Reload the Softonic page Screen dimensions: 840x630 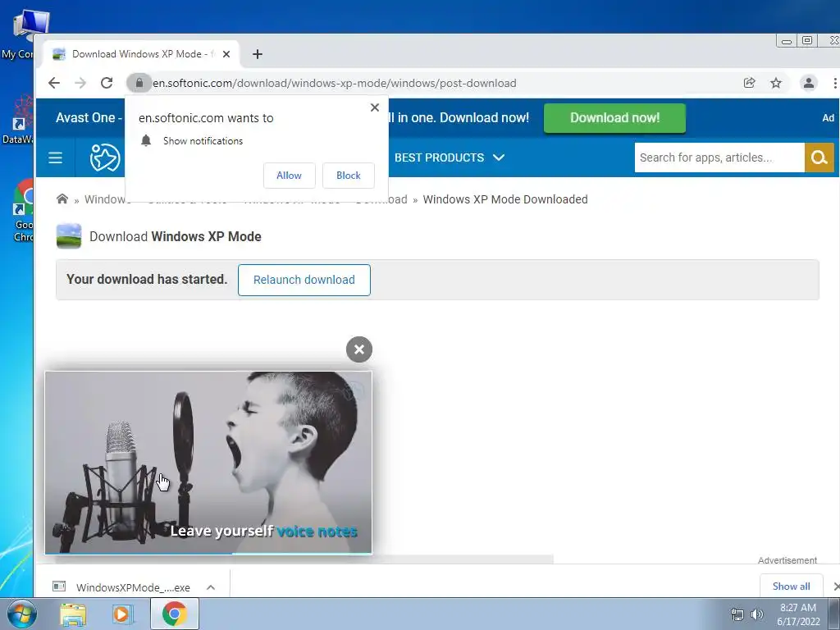point(107,83)
